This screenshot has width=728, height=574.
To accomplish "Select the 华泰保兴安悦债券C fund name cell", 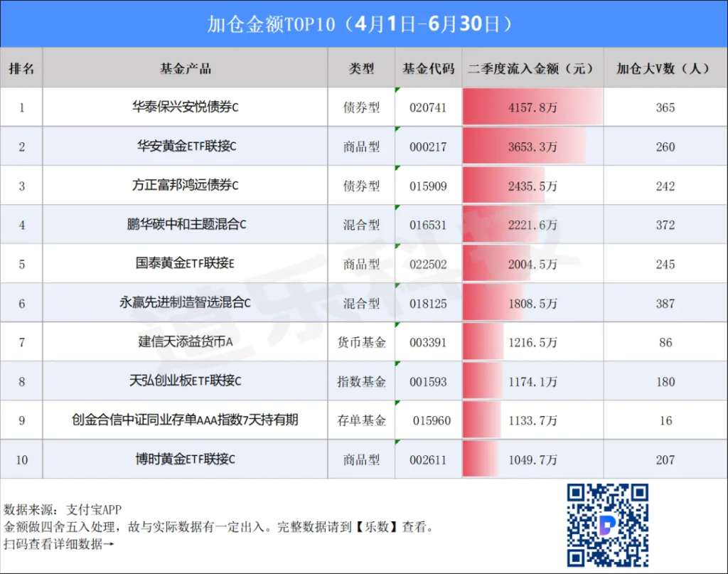I will pos(185,107).
